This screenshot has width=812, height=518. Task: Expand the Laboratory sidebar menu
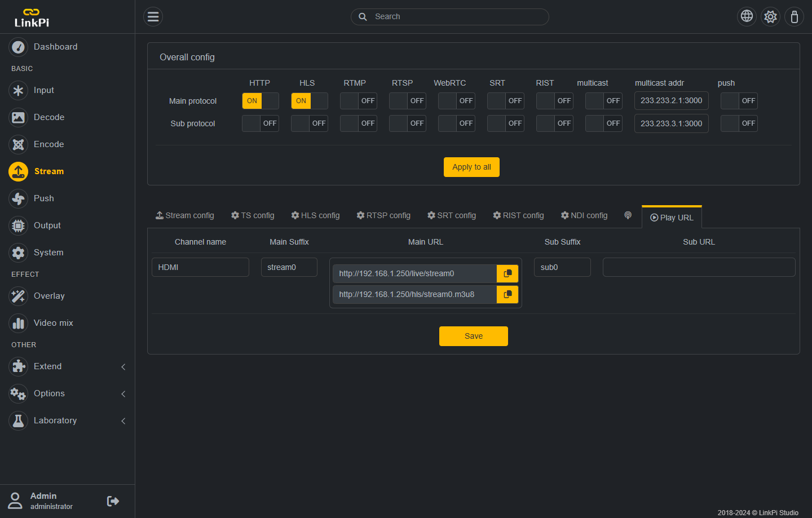point(67,420)
